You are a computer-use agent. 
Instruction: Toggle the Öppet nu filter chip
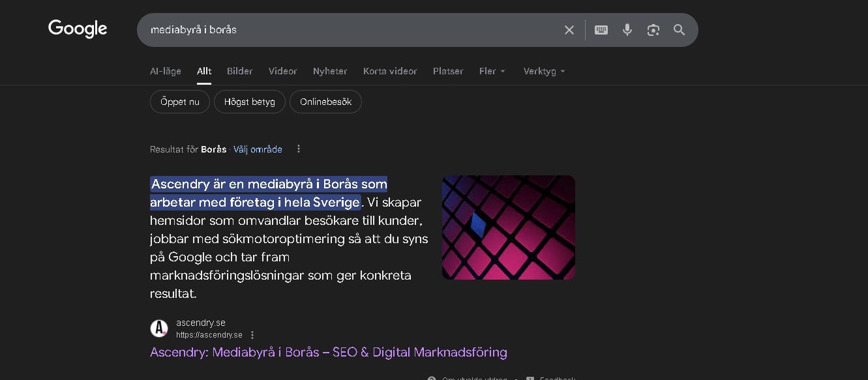[180, 102]
